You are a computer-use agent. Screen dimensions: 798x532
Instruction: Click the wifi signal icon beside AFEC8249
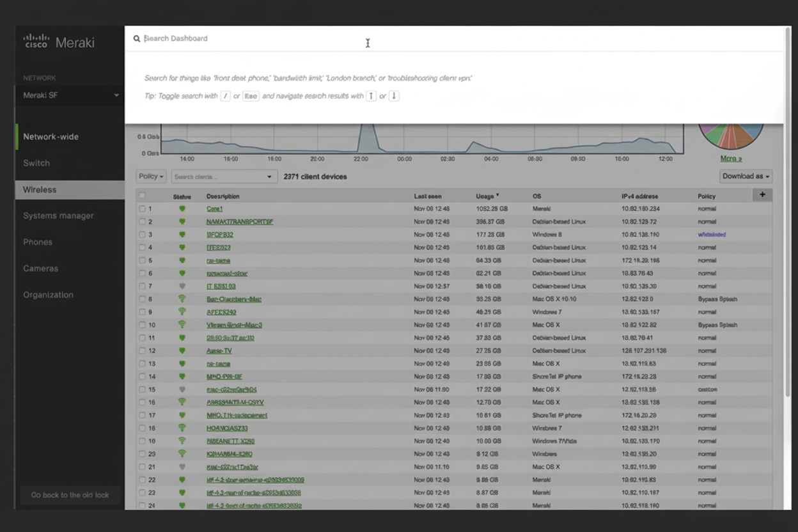coord(182,311)
